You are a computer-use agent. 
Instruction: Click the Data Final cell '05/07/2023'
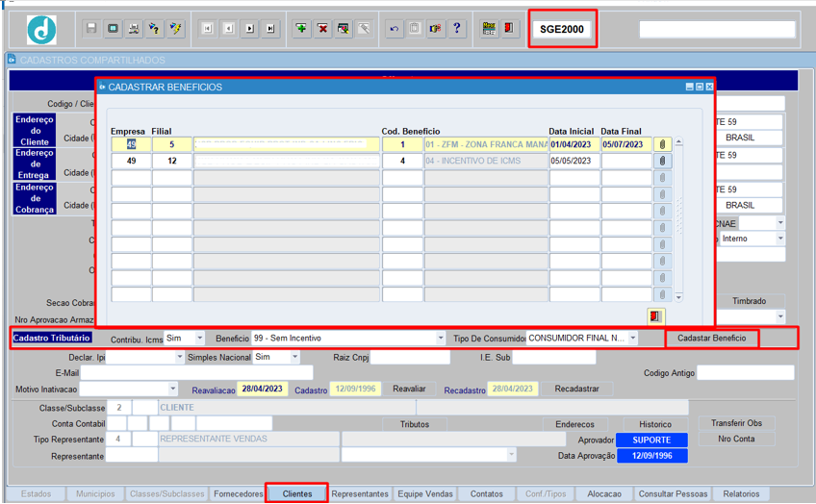(x=626, y=144)
